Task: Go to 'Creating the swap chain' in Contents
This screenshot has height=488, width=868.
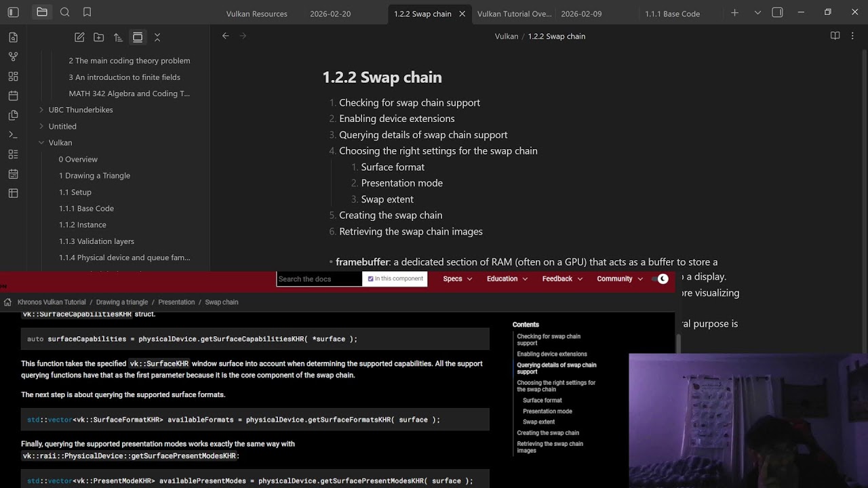Action: (548, 433)
